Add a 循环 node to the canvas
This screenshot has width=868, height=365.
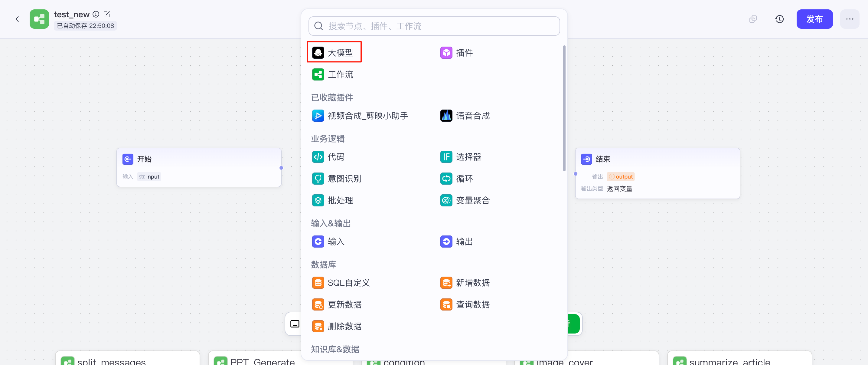[x=464, y=179]
